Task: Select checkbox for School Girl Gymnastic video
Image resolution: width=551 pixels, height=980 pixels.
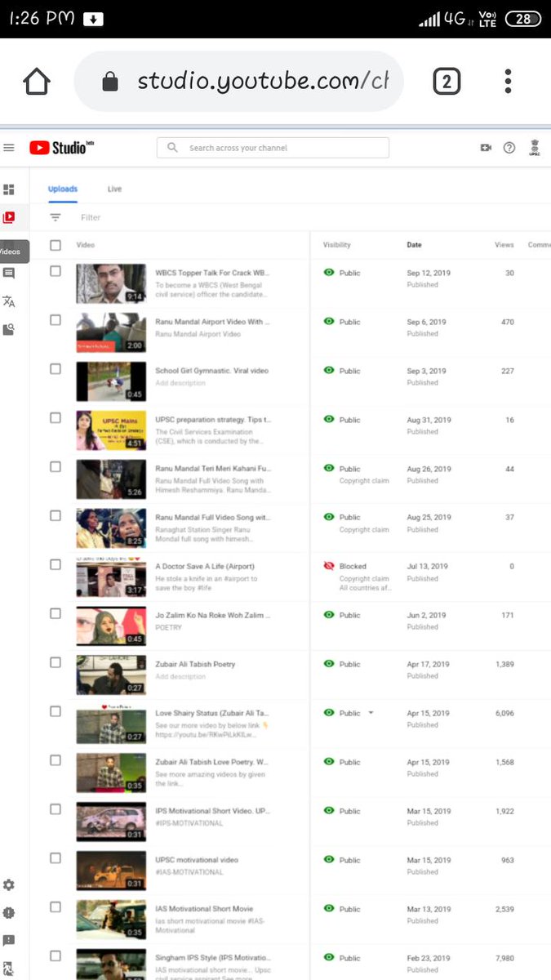Action: point(56,369)
